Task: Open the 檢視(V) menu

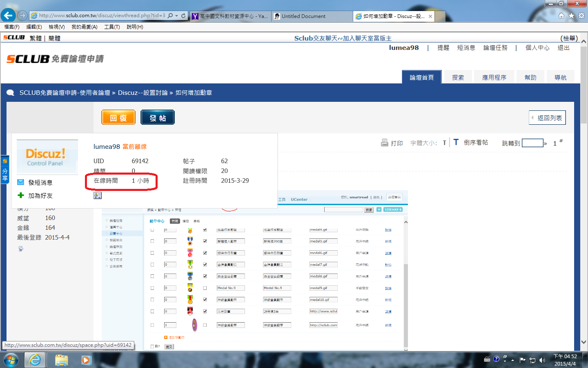Action: tap(56, 27)
